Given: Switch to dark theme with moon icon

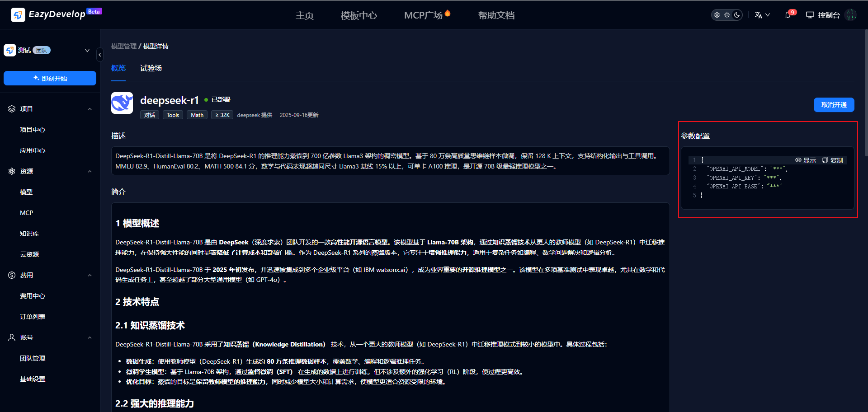Looking at the screenshot, I should [737, 15].
